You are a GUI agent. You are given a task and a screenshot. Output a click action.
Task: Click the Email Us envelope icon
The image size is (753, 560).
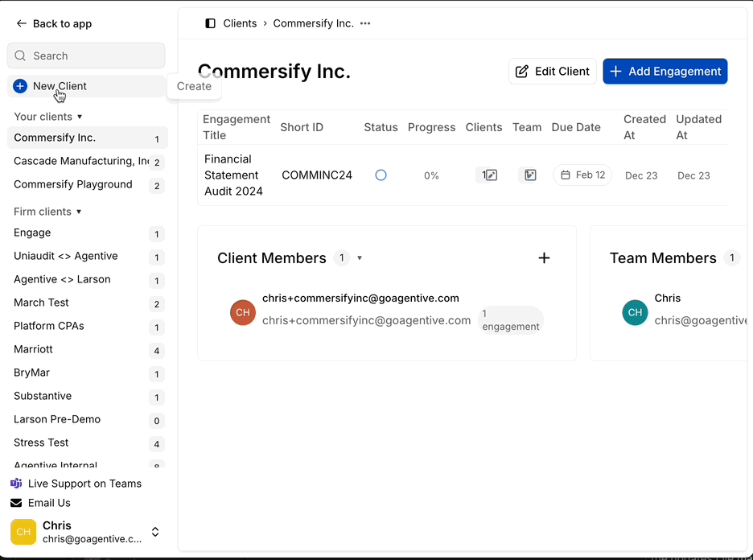[16, 503]
